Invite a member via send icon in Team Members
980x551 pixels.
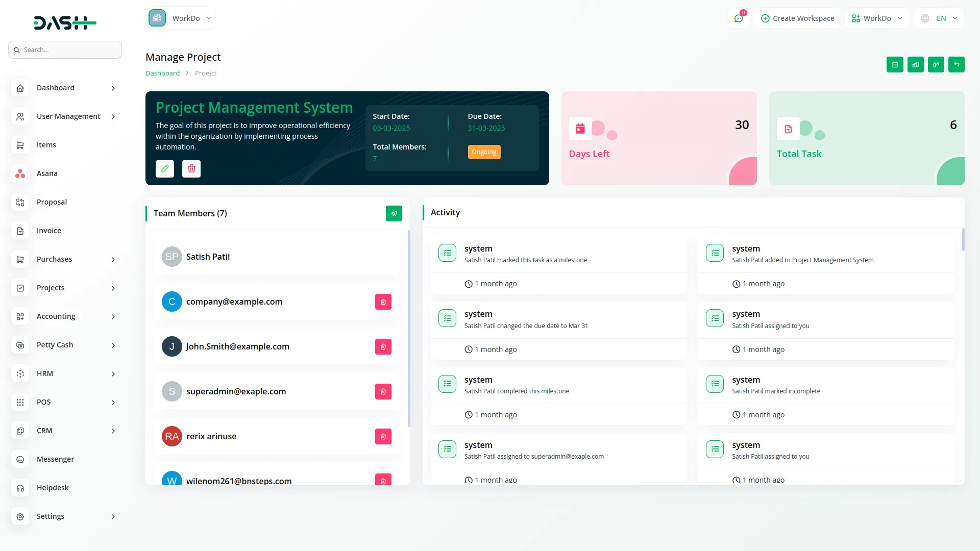coord(394,213)
